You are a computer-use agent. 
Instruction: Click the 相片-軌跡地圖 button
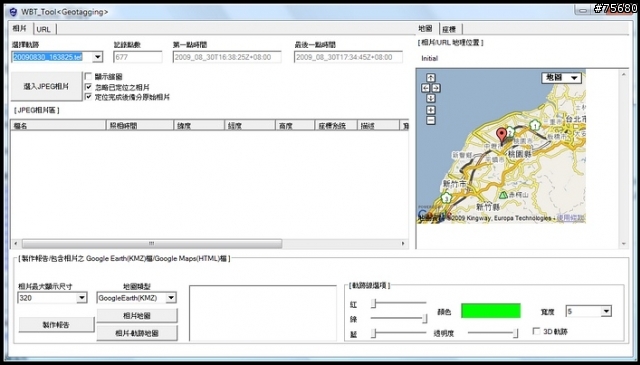(x=137, y=333)
